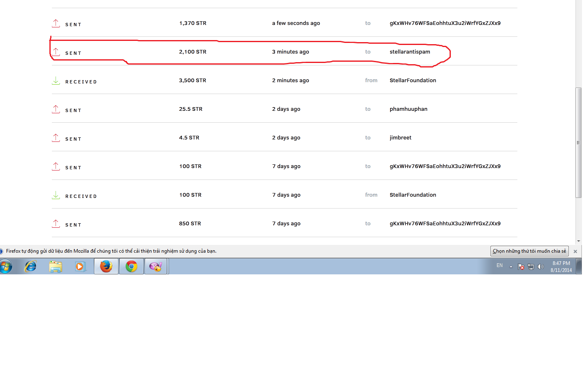588x368 pixels.
Task: Click the Show desktop button
Action: [x=579, y=266]
